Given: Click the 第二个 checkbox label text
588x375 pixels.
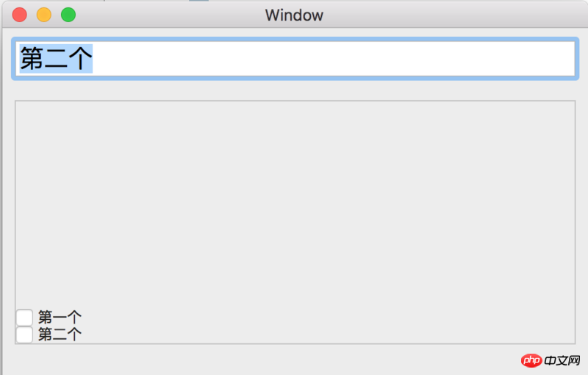Looking at the screenshot, I should [x=60, y=334].
